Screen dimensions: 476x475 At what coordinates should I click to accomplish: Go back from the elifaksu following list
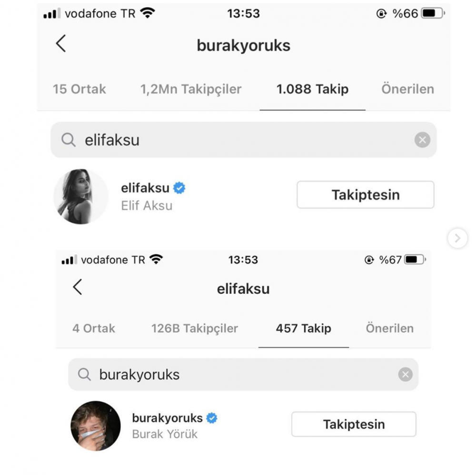(x=78, y=287)
